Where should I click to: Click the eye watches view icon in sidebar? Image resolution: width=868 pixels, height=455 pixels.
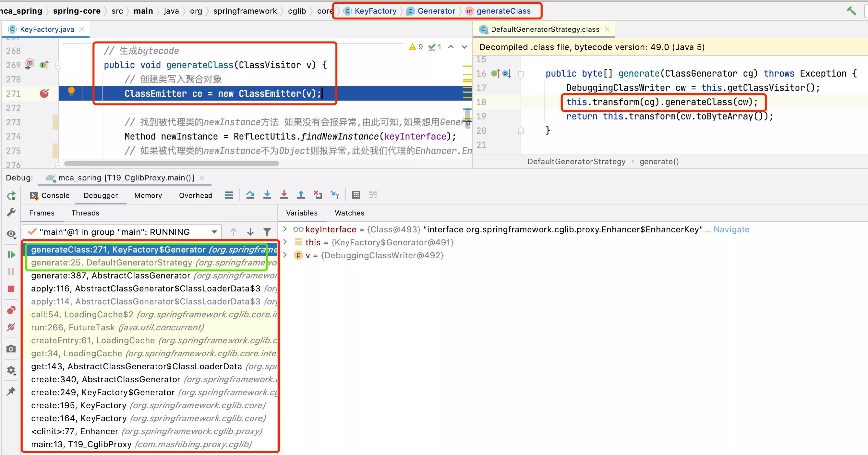[11, 234]
